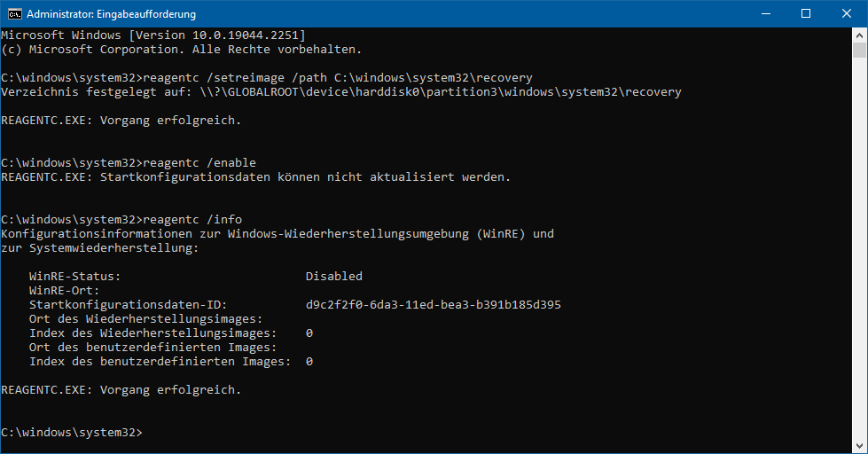
Task: Click the GLOBALROOT directory path output
Action: [441, 92]
